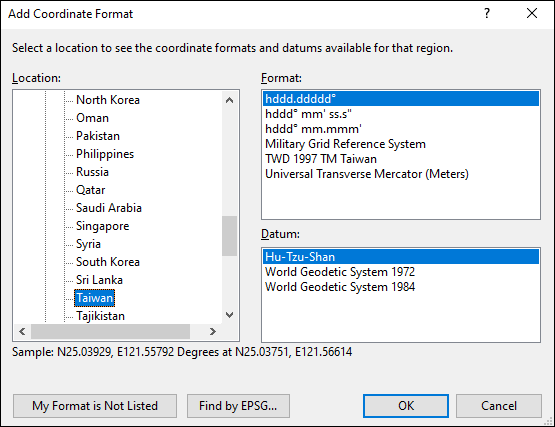Open Find by EPSG dialog
The width and height of the screenshot is (555, 427).
coord(238,406)
